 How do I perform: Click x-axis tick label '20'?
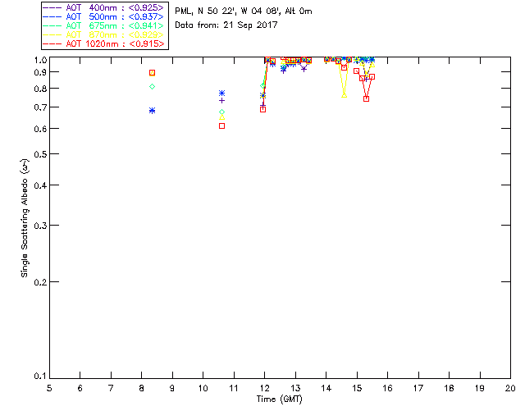[510, 388]
